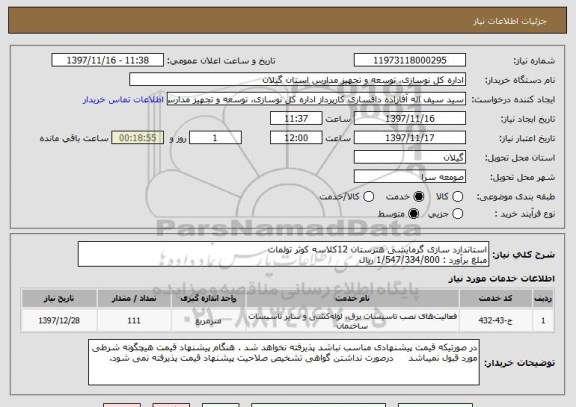
Task: Click the شرح کلی نیاز label
Action: point(523,255)
